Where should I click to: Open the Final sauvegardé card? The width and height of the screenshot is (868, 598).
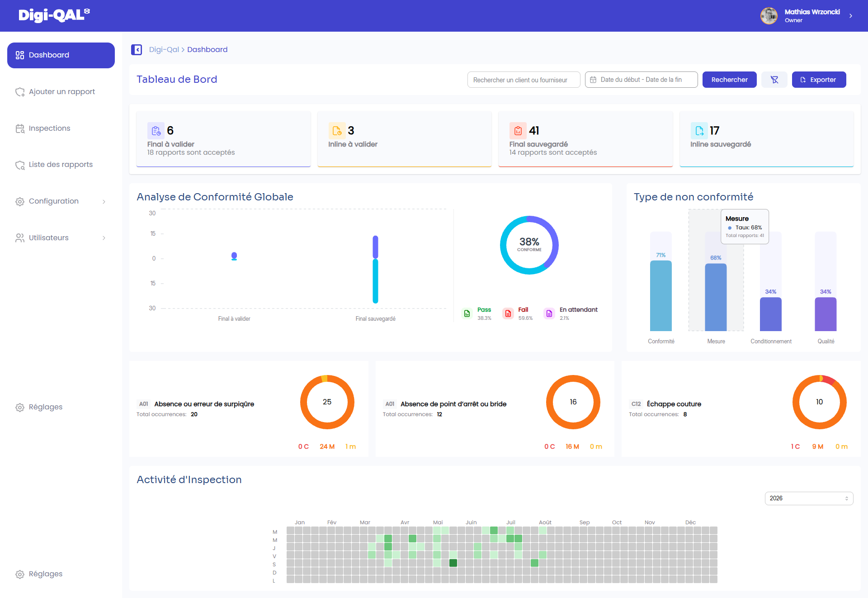click(x=586, y=139)
